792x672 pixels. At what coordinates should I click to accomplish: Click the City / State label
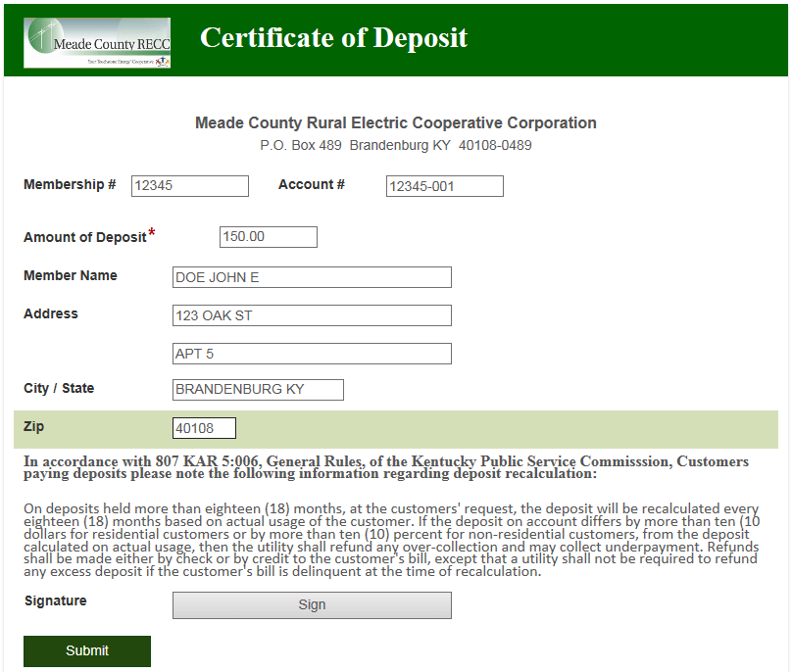(59, 388)
